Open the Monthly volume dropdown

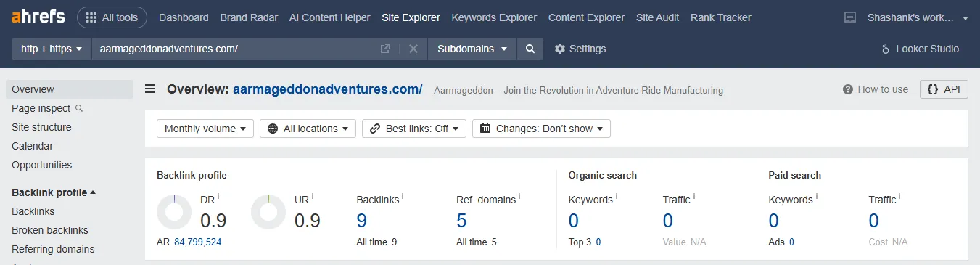click(x=205, y=129)
